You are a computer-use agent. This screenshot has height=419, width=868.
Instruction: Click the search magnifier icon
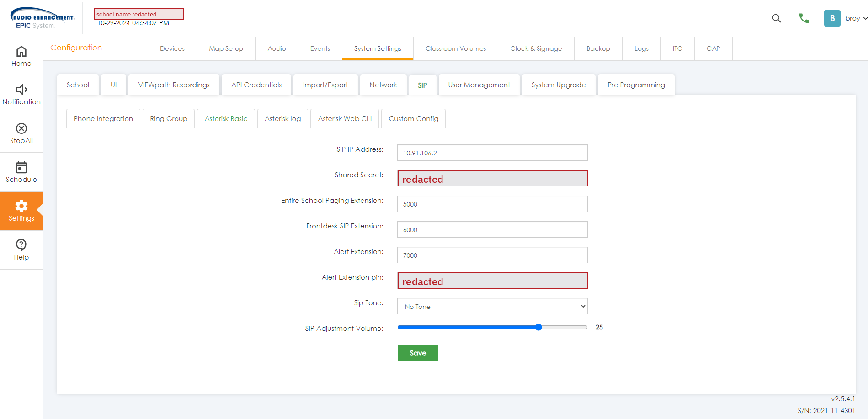point(776,18)
